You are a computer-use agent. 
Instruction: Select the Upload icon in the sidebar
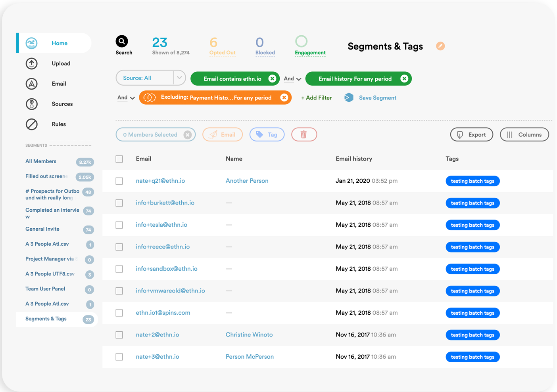(x=31, y=63)
